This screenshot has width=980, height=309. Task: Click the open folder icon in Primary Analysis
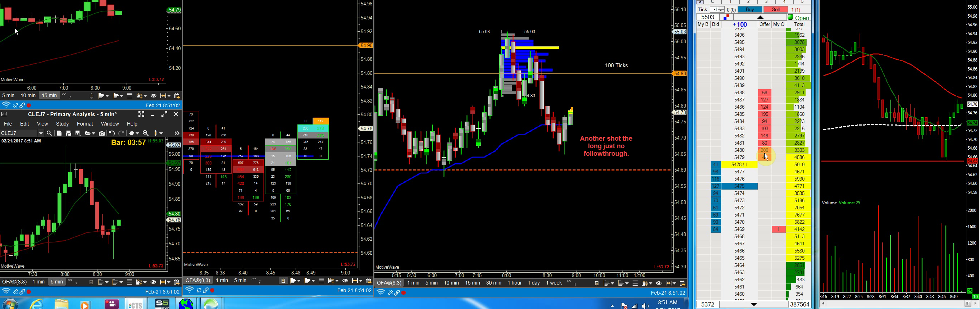click(87, 133)
